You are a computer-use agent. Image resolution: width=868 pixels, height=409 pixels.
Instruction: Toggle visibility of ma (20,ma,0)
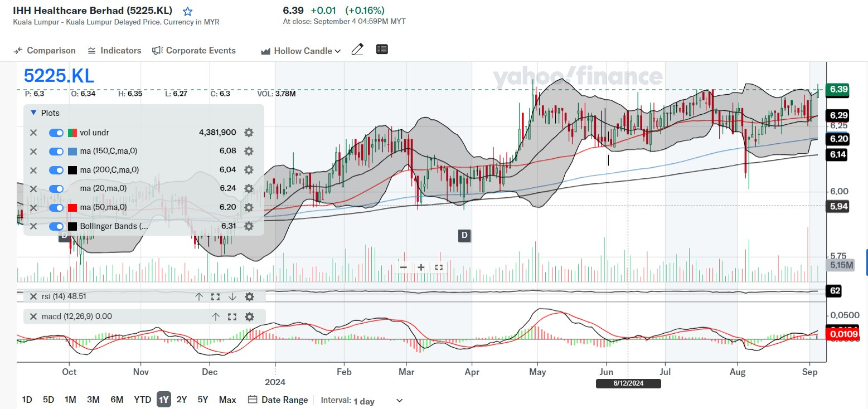(x=56, y=188)
